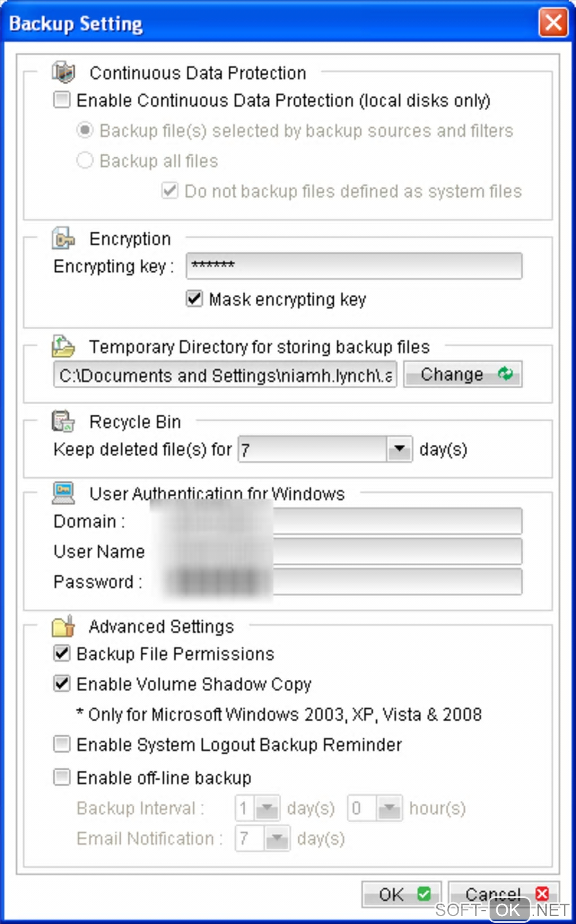Viewport: 576px width, 924px height.
Task: Click the Continuous Data Protection section icon
Action: tap(63, 72)
